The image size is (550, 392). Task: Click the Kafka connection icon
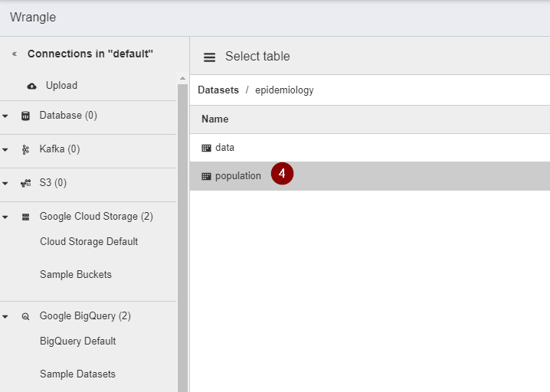(25, 149)
